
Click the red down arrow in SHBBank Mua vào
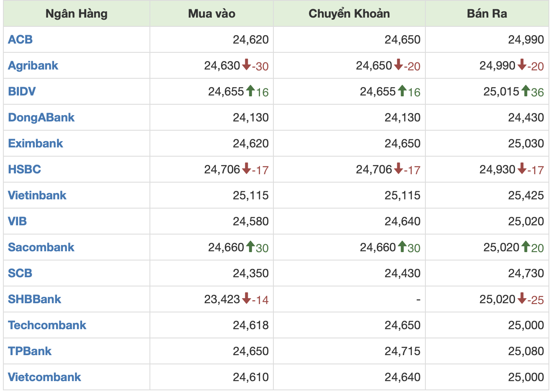click(246, 298)
